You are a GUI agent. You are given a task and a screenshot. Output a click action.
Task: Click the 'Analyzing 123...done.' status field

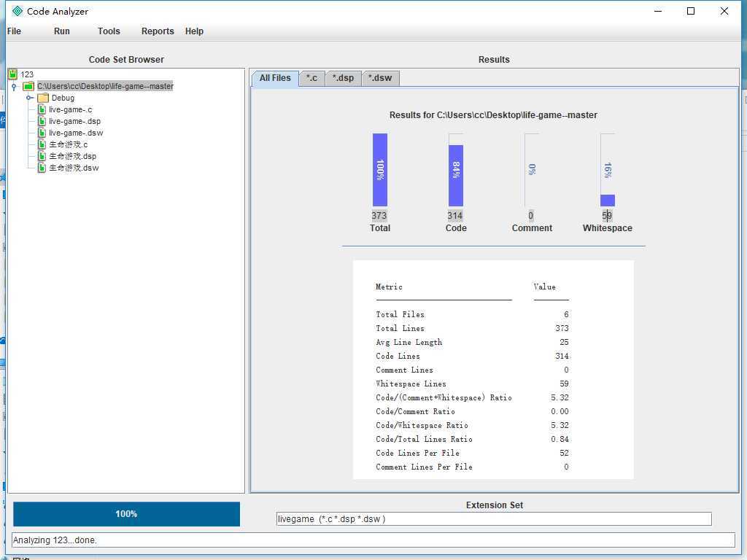(x=373, y=540)
